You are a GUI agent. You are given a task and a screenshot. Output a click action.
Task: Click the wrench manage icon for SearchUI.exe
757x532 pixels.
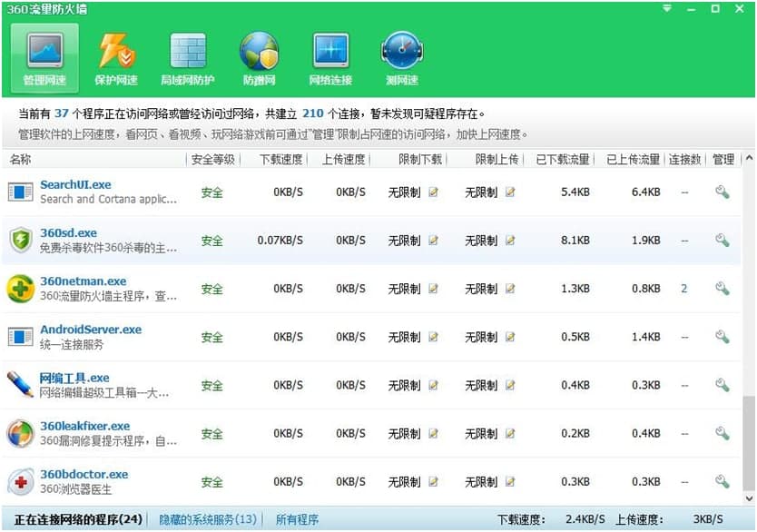(x=722, y=192)
